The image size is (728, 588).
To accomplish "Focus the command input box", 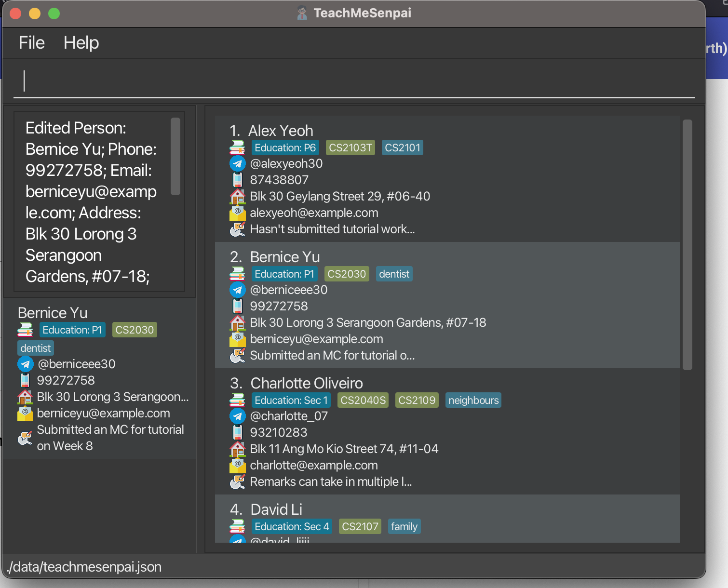I will click(354, 81).
